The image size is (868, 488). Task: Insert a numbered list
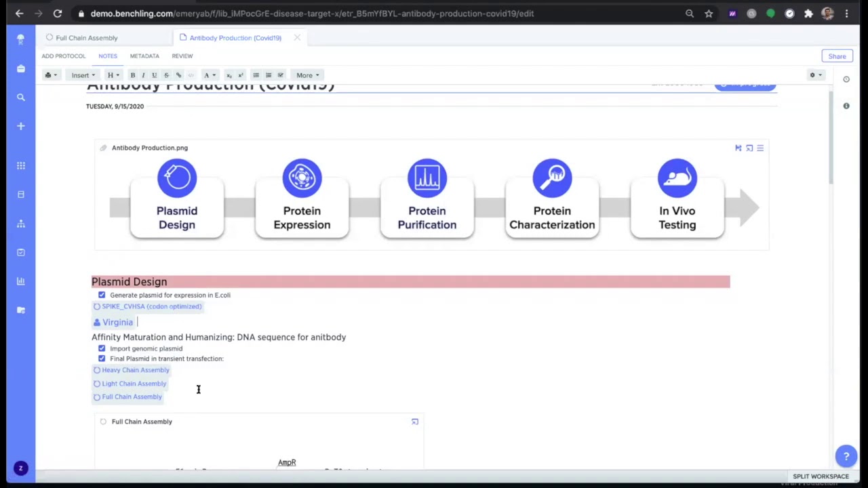point(269,75)
